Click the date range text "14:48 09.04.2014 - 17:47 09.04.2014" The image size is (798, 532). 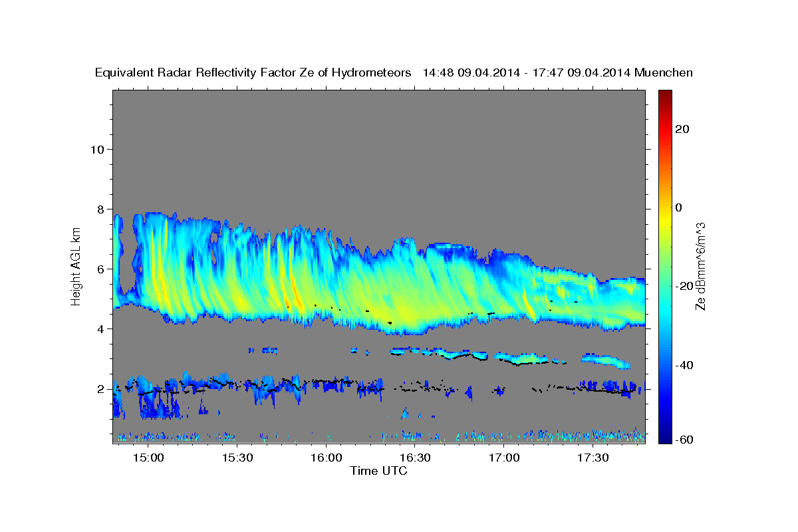click(x=527, y=72)
